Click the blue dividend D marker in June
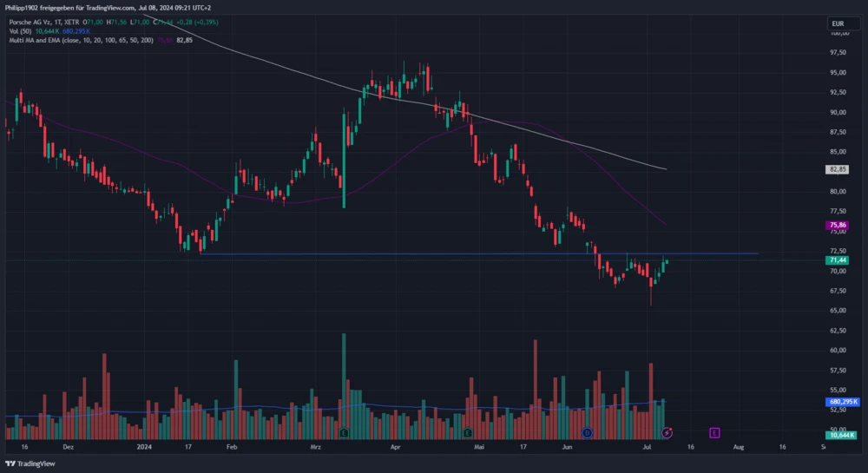 coord(588,431)
